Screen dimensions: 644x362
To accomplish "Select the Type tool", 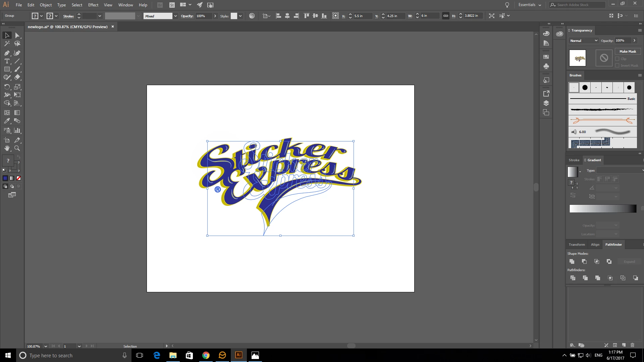I will tap(7, 61).
